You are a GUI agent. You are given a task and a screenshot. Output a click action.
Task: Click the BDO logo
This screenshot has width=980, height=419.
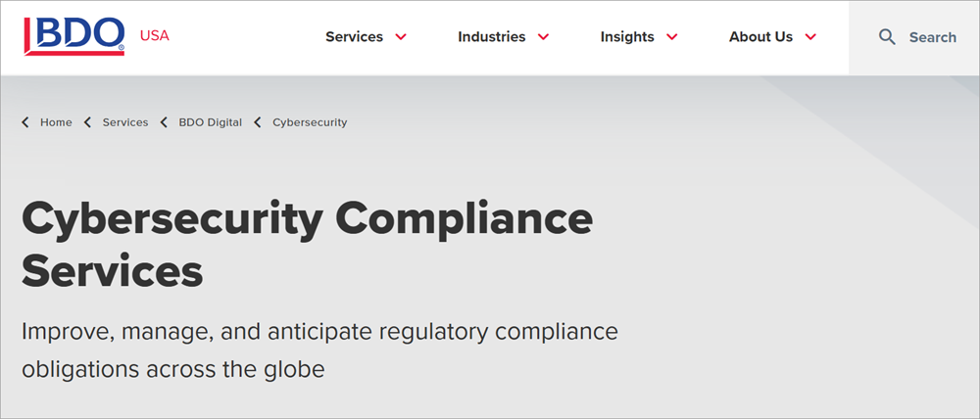click(x=73, y=37)
